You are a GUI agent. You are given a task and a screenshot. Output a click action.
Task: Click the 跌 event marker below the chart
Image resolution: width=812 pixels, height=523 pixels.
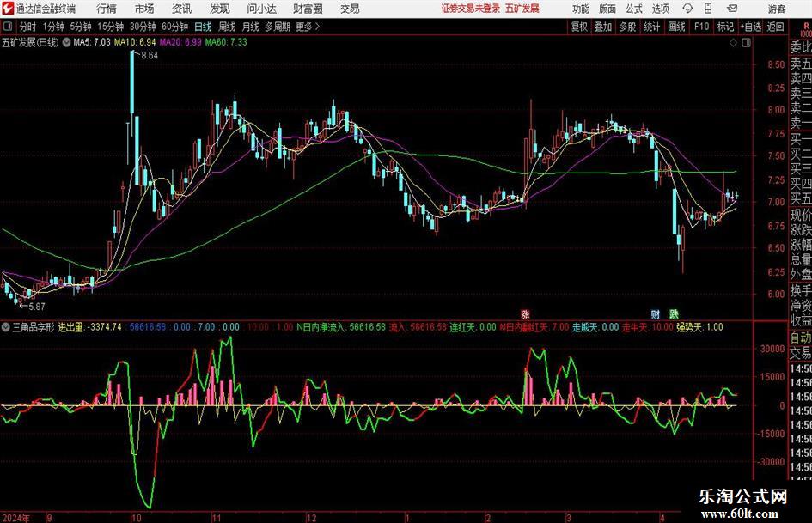pyautogui.click(x=674, y=313)
